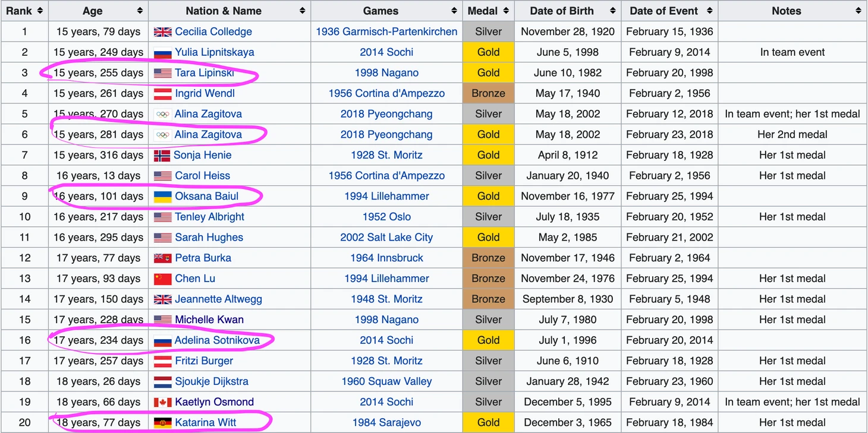Click Canadian flag beside Kaetlyn Osmond

(x=162, y=402)
